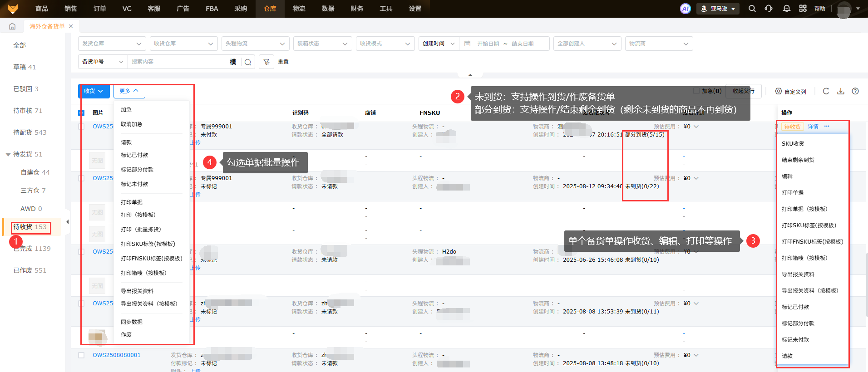Click the home icon tab
868x372 pixels.
click(x=12, y=26)
